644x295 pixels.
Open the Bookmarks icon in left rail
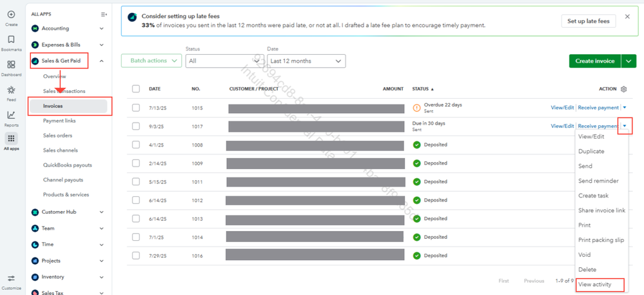tap(11, 40)
